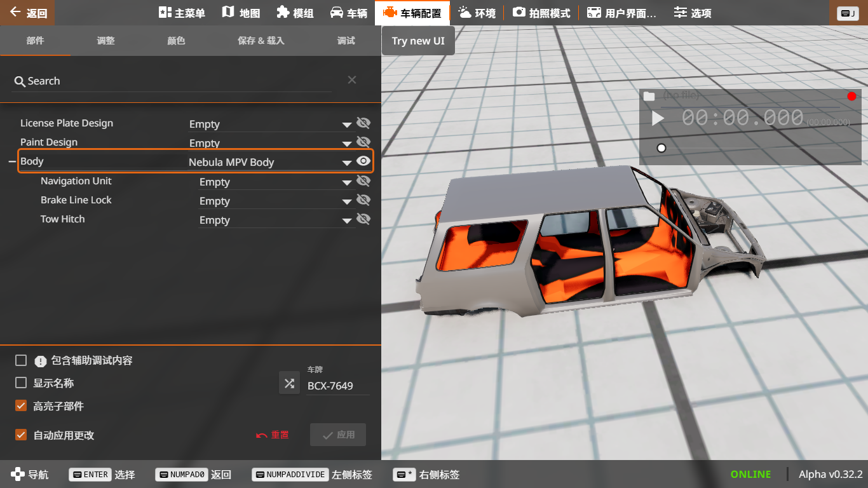Click the ONLINE status indicator
Screen dimensions: 868x488
click(750, 474)
